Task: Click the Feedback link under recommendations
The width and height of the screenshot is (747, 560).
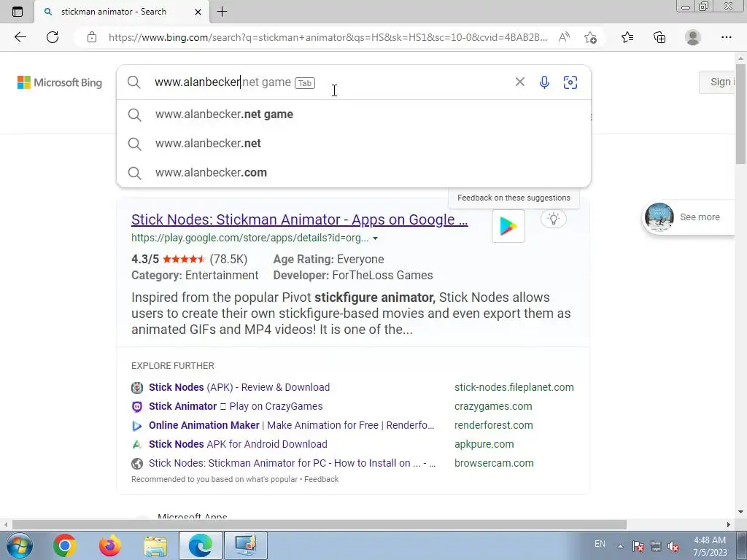Action: (x=321, y=479)
